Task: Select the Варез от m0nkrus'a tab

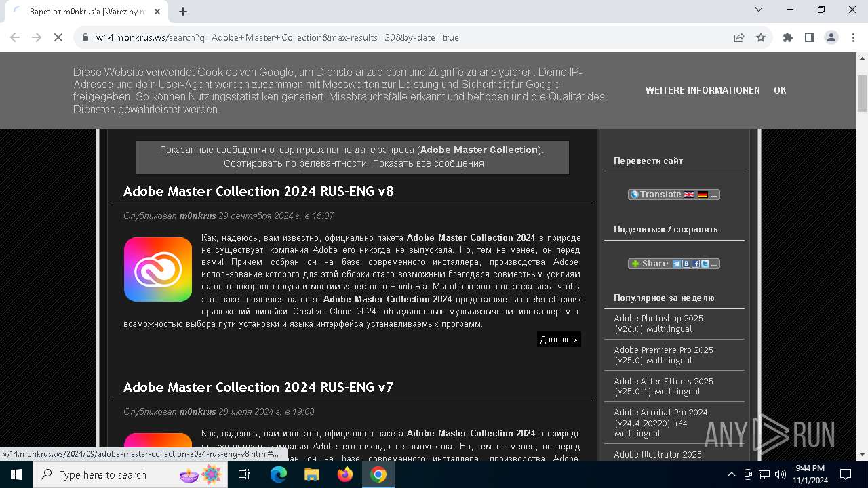Action: (87, 12)
